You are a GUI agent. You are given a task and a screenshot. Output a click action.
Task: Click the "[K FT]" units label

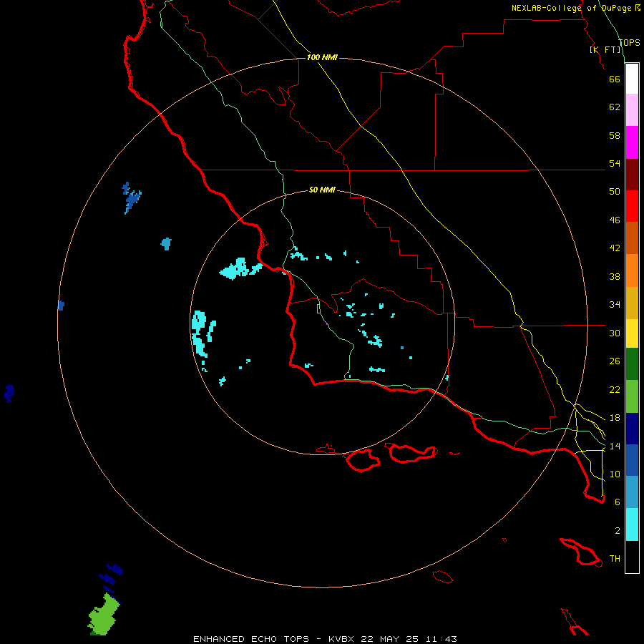(x=605, y=49)
